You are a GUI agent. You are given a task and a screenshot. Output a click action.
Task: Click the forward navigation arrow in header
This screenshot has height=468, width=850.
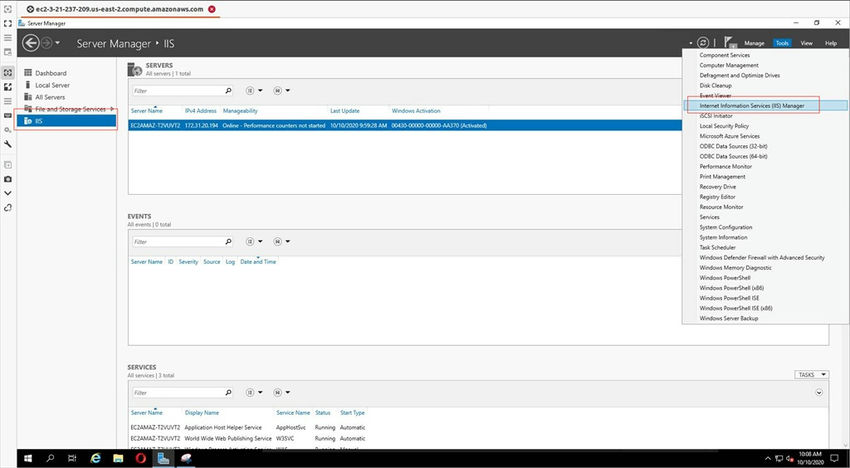click(x=47, y=43)
